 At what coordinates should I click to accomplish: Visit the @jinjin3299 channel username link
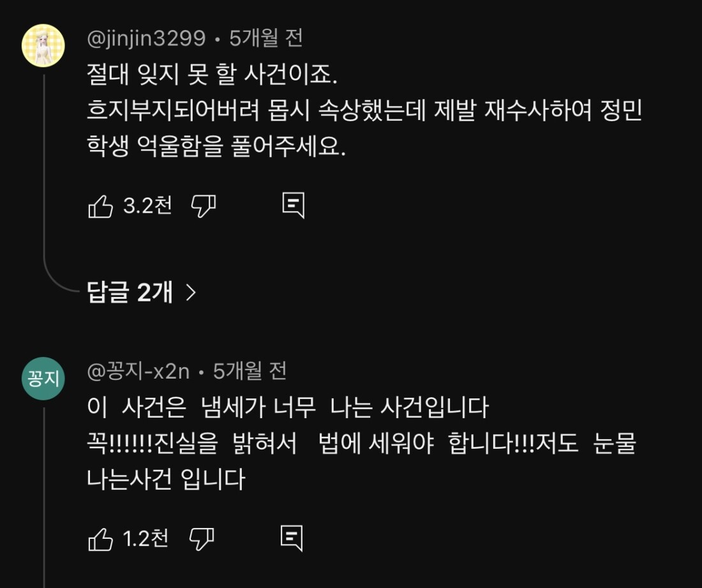(x=146, y=39)
